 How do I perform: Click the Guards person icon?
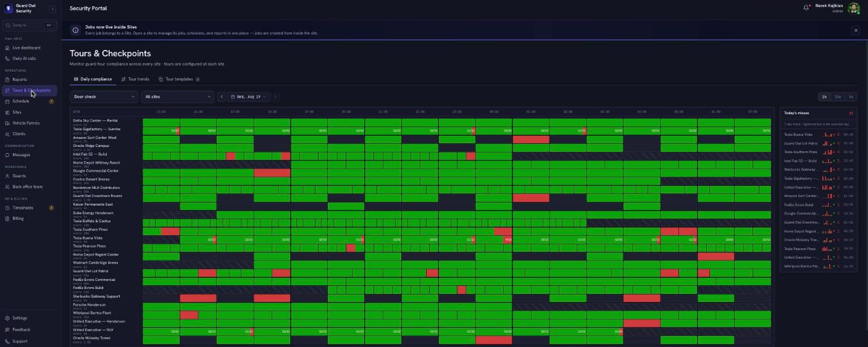point(7,176)
